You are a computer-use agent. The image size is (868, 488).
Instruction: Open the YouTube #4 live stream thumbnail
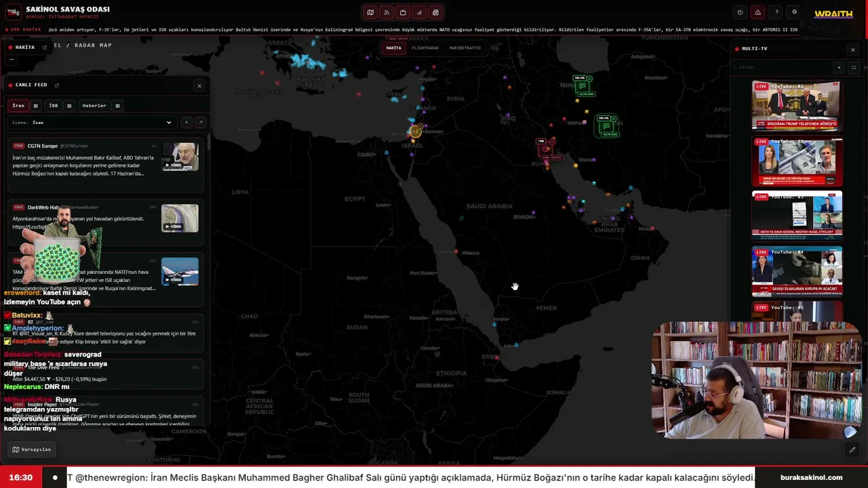(x=797, y=272)
